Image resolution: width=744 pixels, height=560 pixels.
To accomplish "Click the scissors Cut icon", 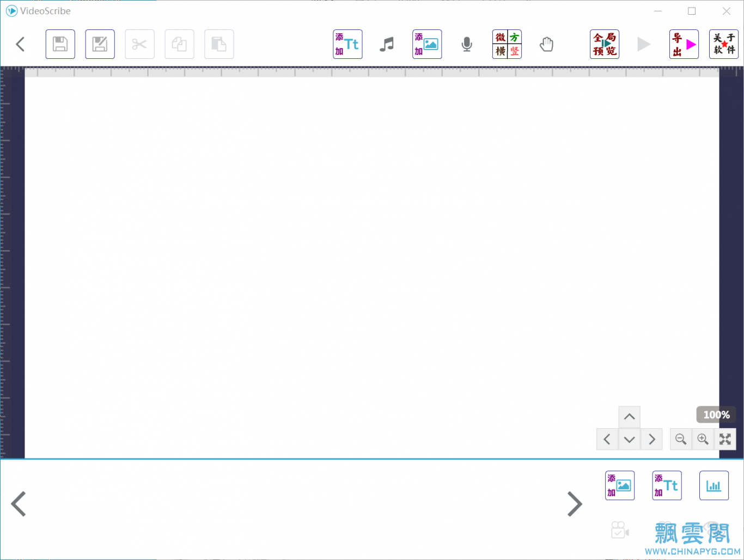I will [x=139, y=44].
